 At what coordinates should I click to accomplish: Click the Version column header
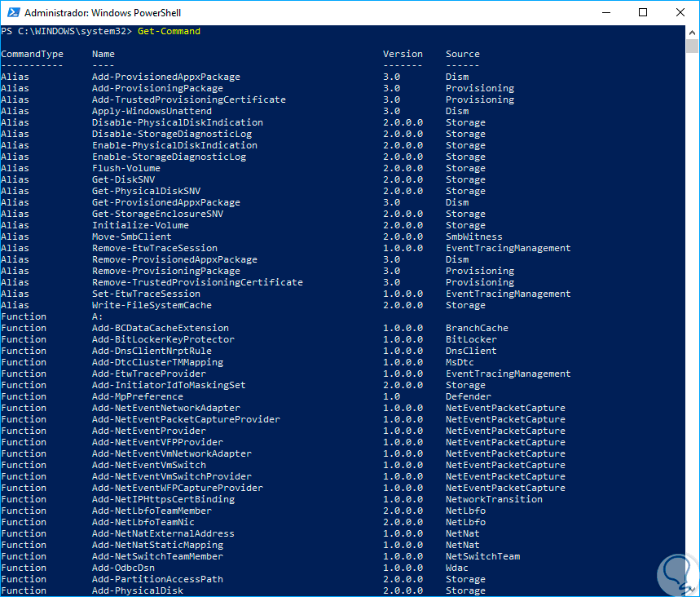[x=403, y=54]
